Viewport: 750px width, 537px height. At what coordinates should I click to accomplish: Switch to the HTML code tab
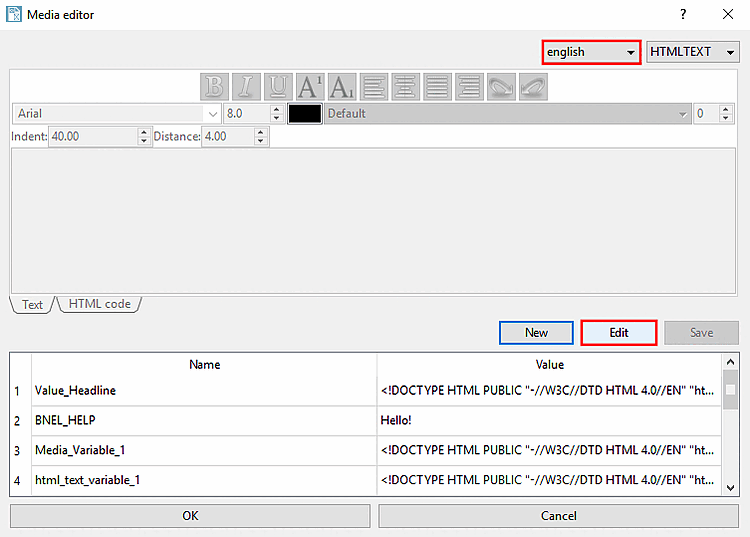99,304
